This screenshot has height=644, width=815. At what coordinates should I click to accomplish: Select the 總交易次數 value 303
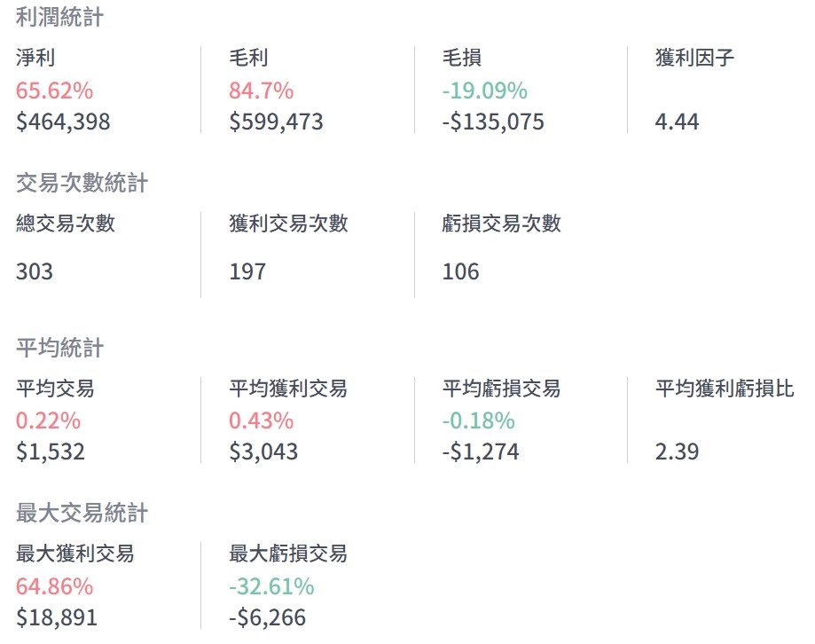click(x=35, y=271)
